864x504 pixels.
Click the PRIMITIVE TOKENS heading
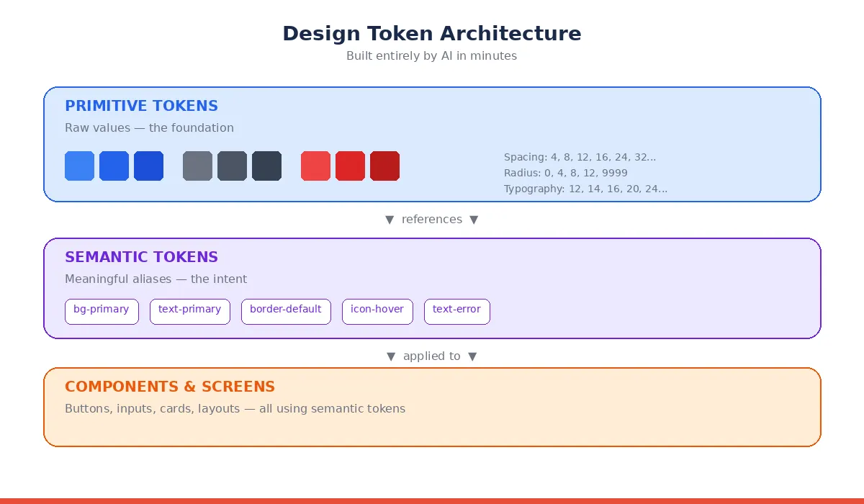pyautogui.click(x=141, y=106)
